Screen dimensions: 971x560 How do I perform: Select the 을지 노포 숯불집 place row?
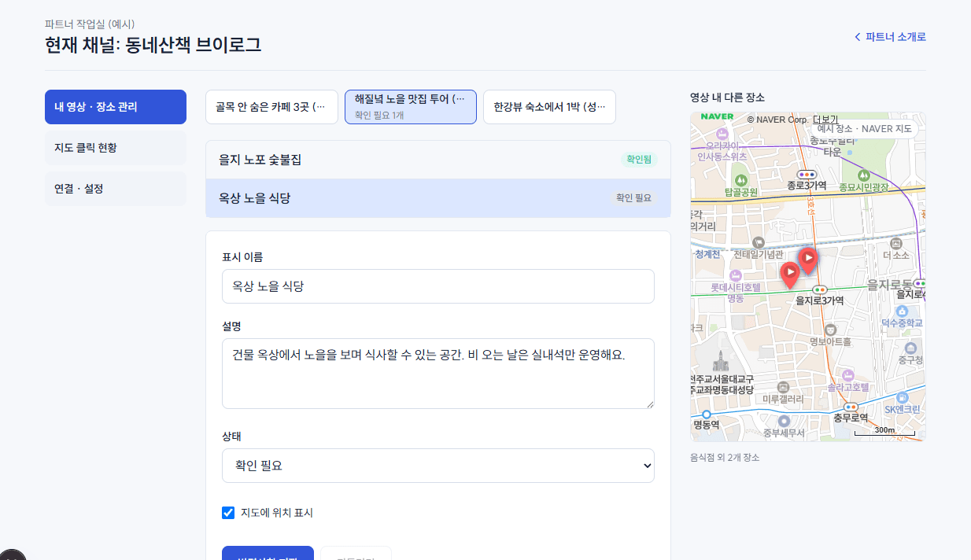[x=438, y=160]
